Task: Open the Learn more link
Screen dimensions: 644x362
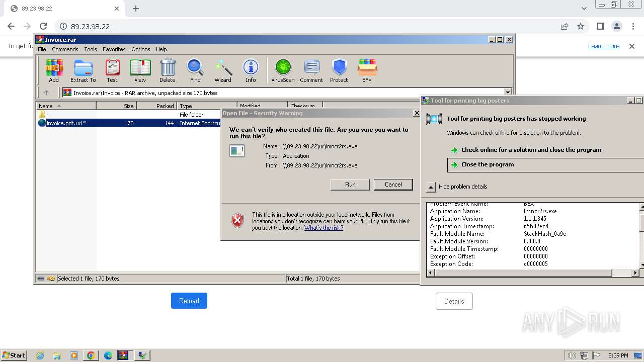Action: point(604,46)
